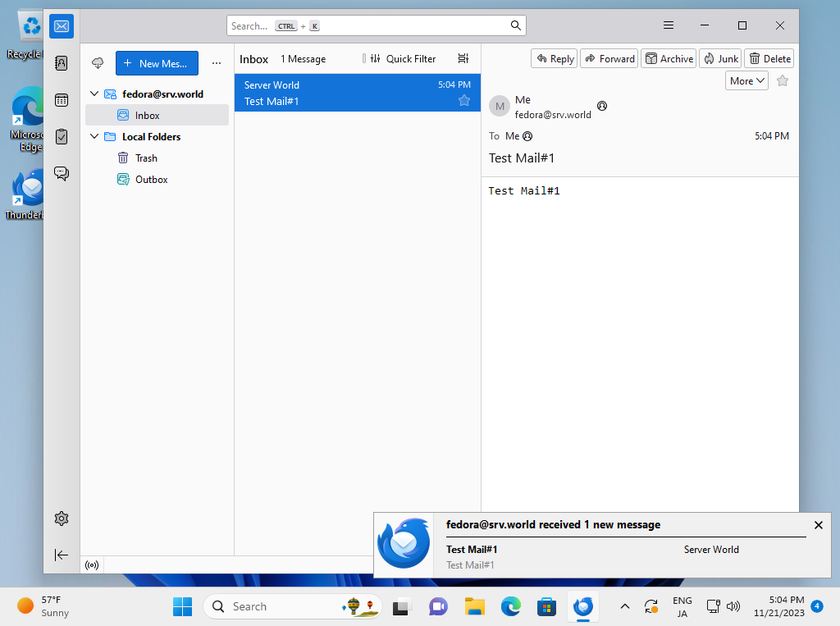Image resolution: width=840 pixels, height=626 pixels.
Task: Click online status icon in status bar
Action: click(92, 565)
